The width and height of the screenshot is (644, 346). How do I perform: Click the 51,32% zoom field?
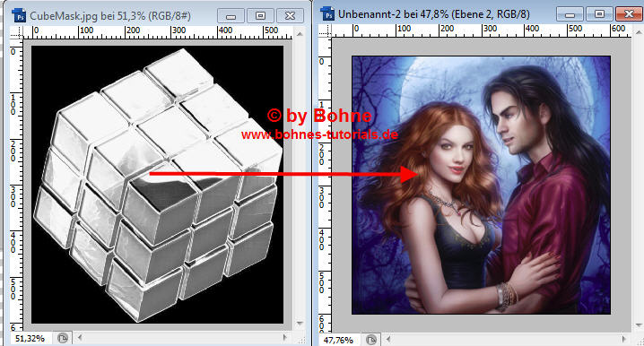pyautogui.click(x=30, y=338)
